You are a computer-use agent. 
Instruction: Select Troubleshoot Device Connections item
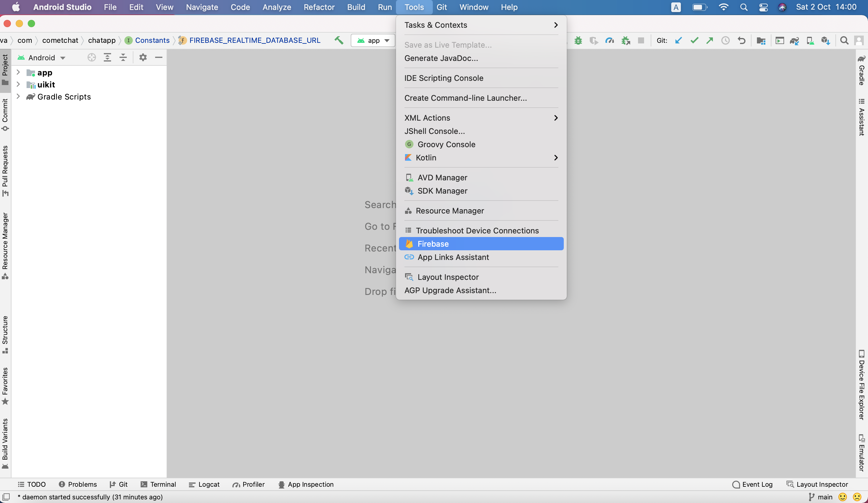point(481,230)
